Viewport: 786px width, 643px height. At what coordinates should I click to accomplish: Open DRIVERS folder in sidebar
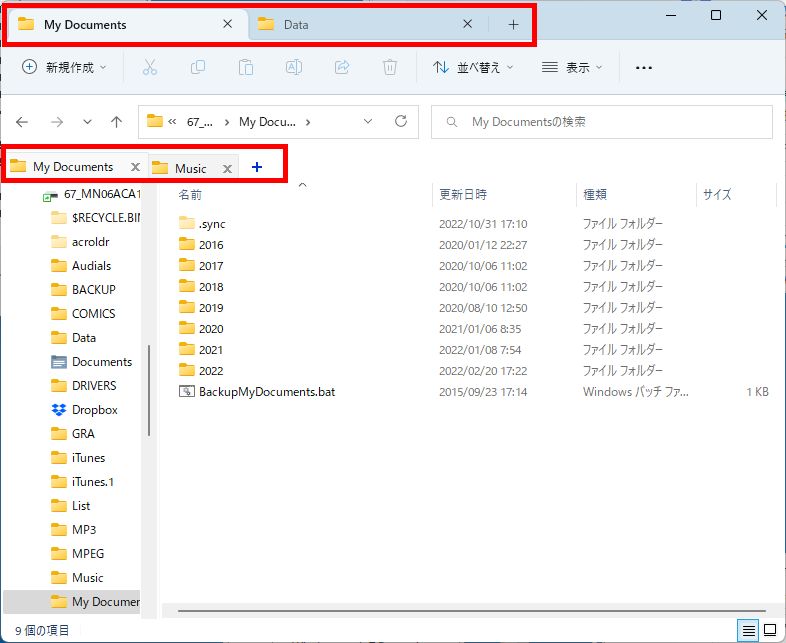[84, 386]
